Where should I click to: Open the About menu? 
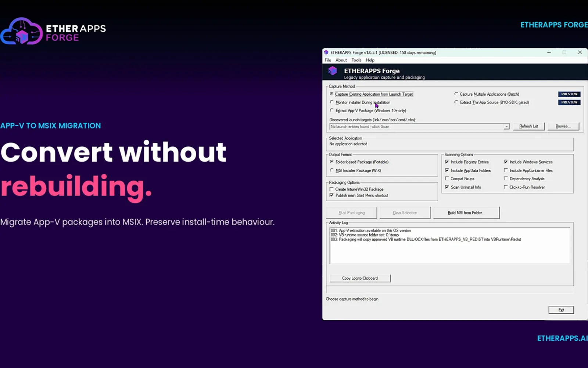click(341, 60)
